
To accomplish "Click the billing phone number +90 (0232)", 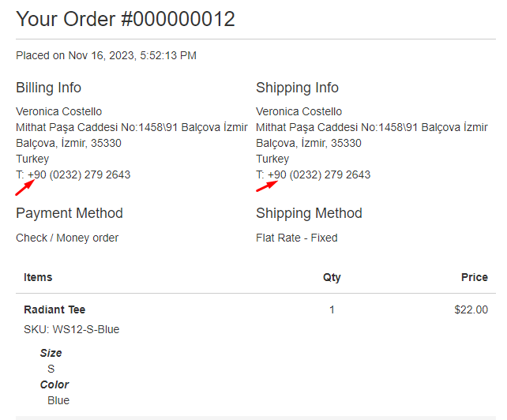I will 79,175.
